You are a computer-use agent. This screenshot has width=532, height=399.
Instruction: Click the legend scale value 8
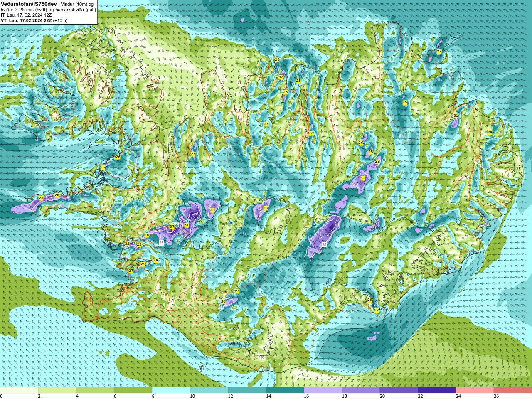(153, 397)
